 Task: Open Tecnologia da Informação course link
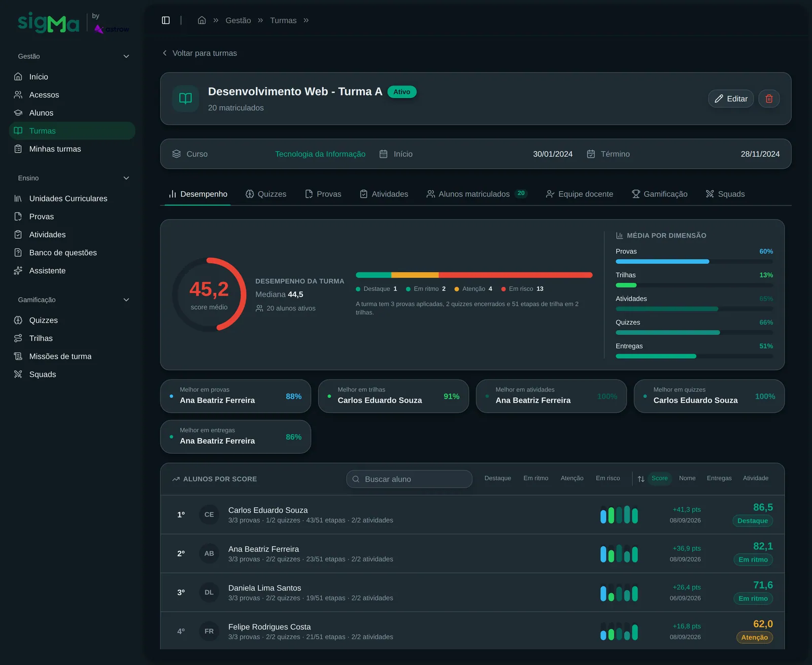pos(320,154)
